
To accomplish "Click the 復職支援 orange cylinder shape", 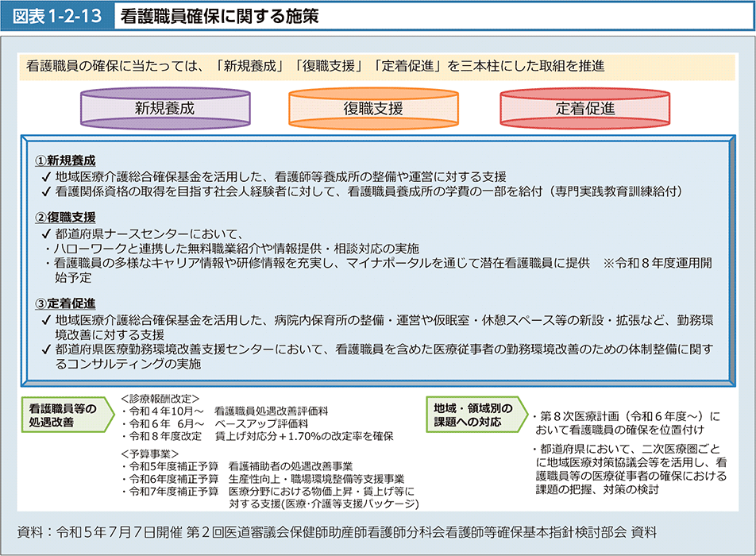I will (x=373, y=109).
